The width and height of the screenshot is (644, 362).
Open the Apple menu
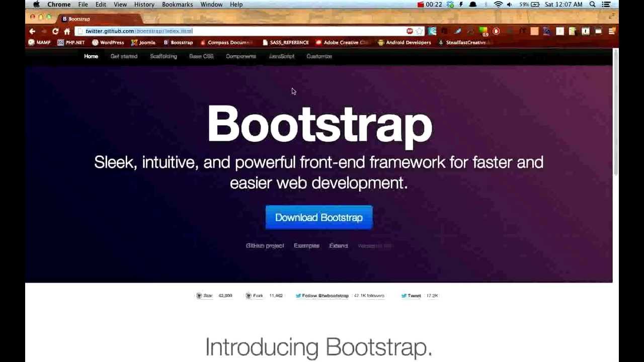(x=36, y=5)
